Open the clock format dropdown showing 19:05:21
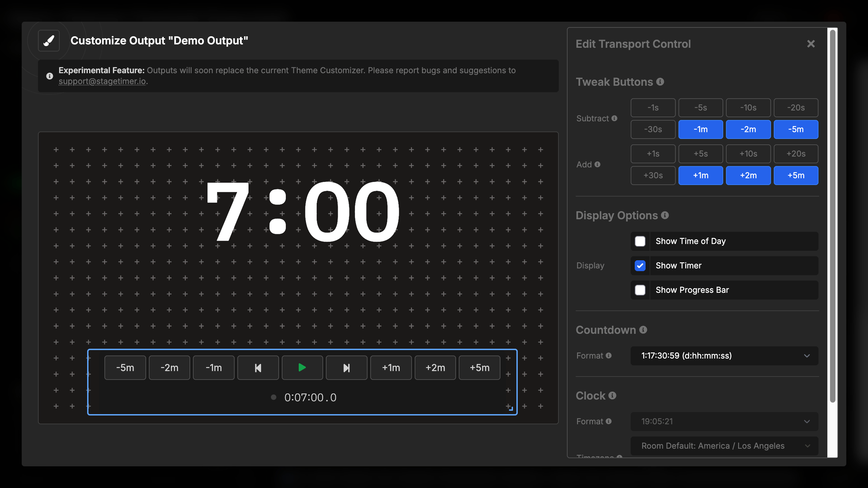The width and height of the screenshot is (868, 488). 724,421
